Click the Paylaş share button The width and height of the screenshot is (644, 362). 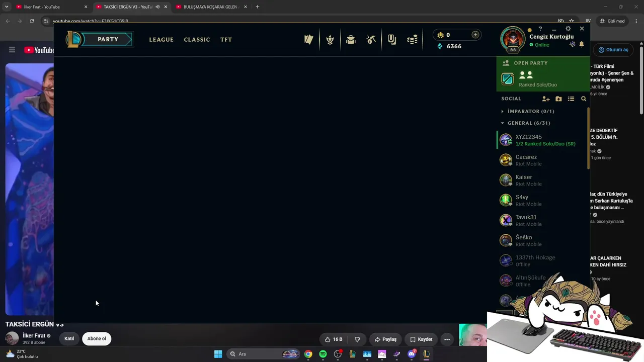click(x=385, y=339)
